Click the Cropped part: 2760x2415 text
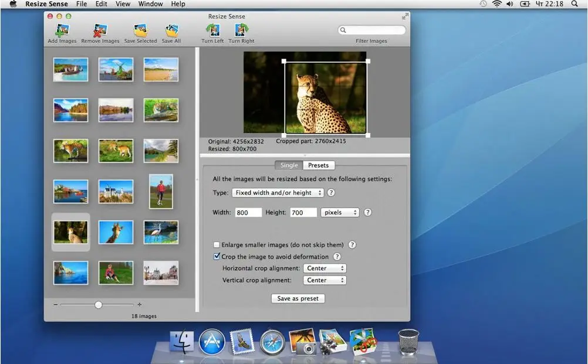The image size is (588, 364). tap(311, 141)
